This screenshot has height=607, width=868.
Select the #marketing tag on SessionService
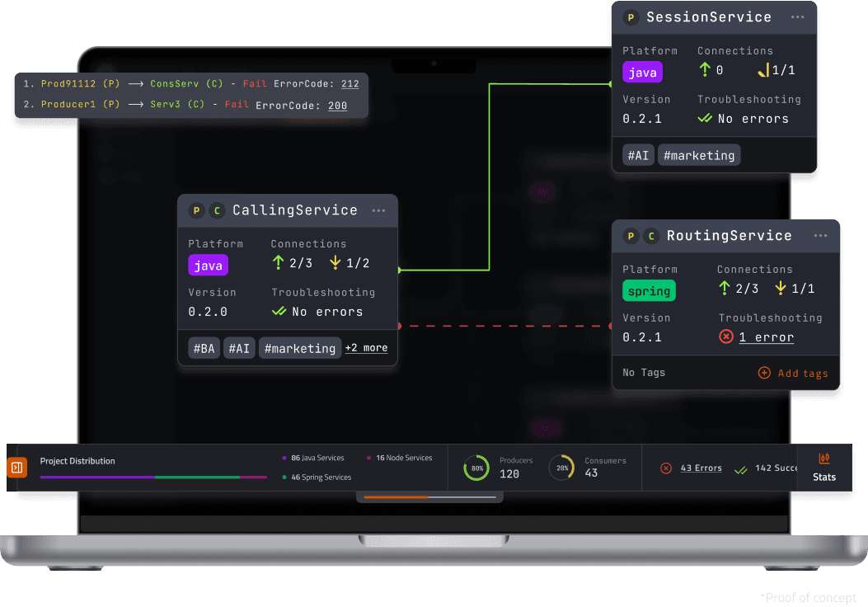(698, 154)
